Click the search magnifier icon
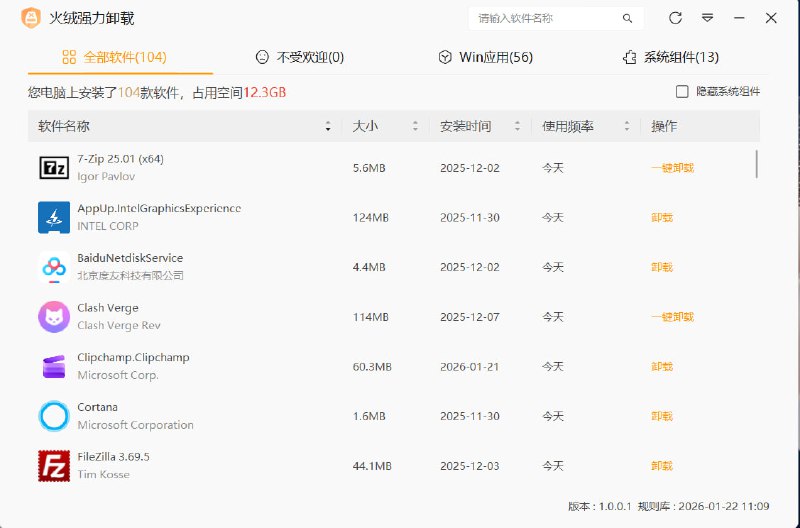This screenshot has height=528, width=800. coord(627,18)
